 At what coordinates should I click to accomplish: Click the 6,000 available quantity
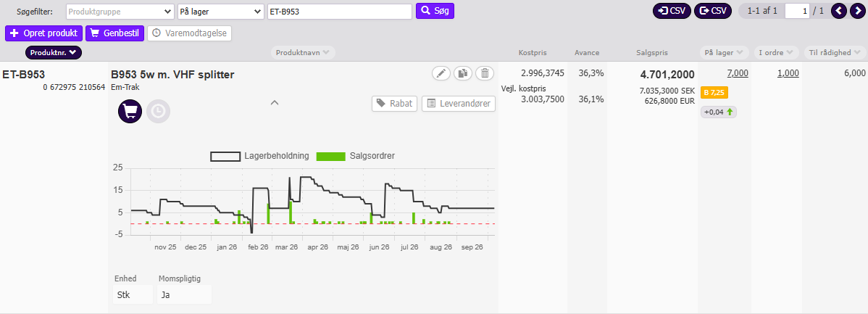tap(855, 73)
